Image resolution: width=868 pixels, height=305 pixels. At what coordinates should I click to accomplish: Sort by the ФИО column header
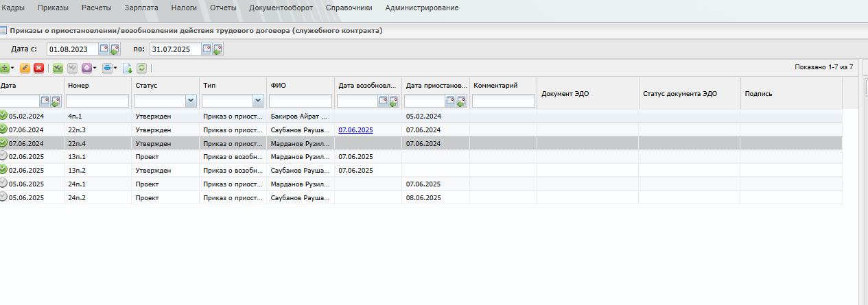(x=278, y=86)
